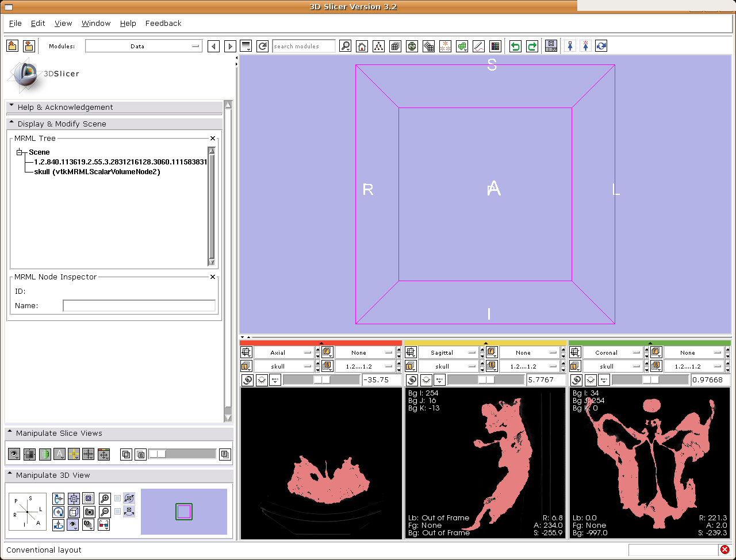Click the grid icon in Manipulate Slice Views
736x560 pixels.
88,454
